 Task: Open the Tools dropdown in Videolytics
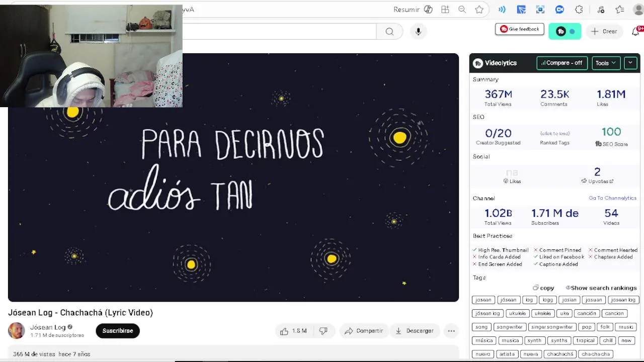(x=606, y=63)
